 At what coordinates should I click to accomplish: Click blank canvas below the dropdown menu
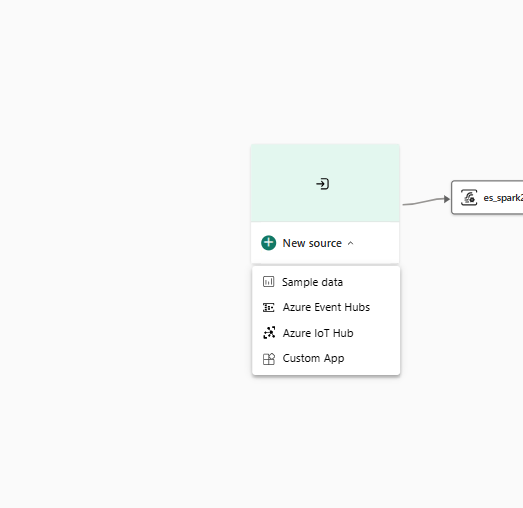point(326,440)
